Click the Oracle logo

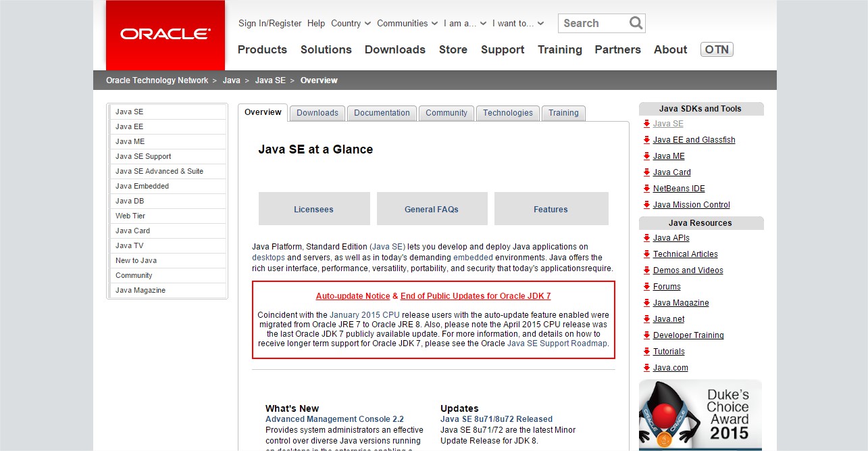tap(165, 34)
